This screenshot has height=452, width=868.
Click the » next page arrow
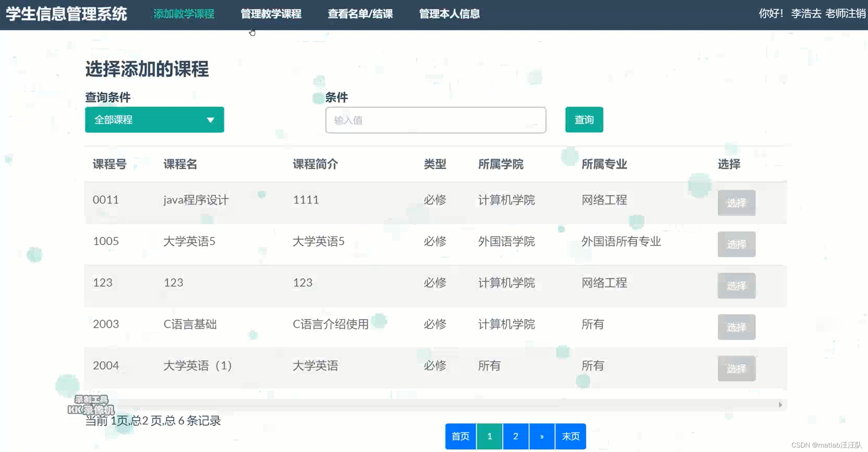pyautogui.click(x=541, y=436)
